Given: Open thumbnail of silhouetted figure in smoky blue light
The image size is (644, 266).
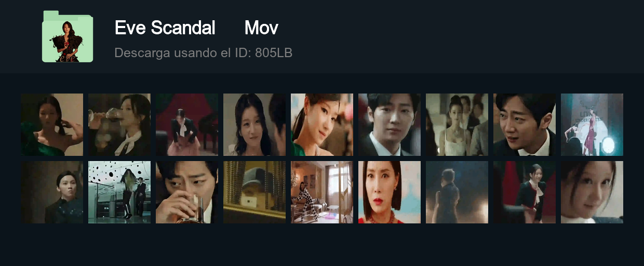Looking at the screenshot, I should pyautogui.click(x=457, y=192).
